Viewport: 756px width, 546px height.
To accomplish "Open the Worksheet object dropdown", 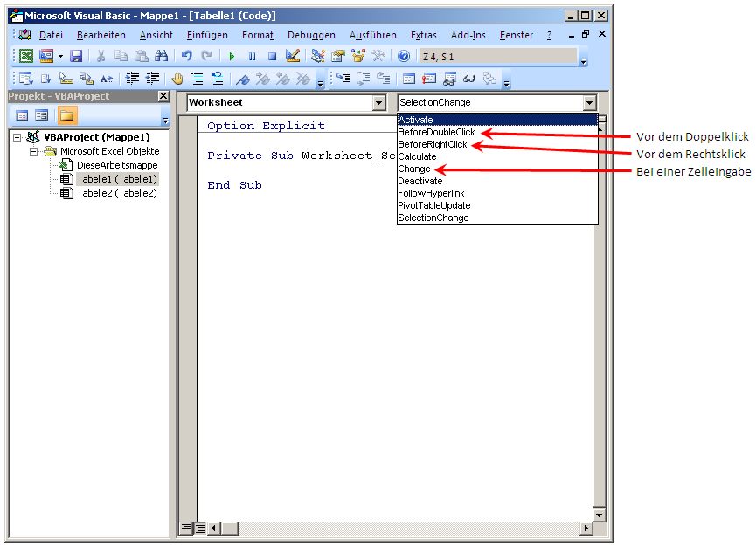I will (379, 102).
